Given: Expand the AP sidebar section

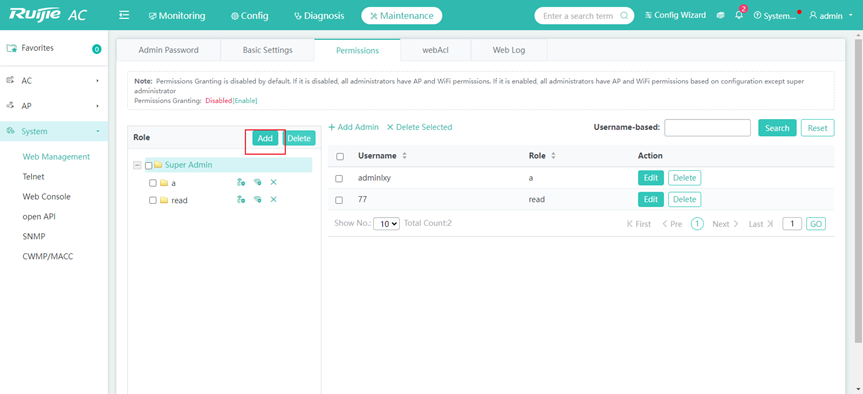Looking at the screenshot, I should [54, 106].
